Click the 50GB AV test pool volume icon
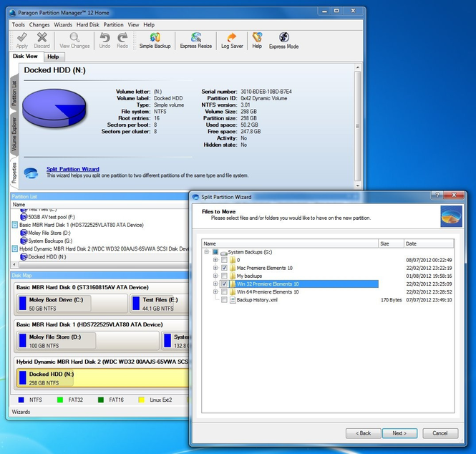The image size is (476, 454). (24, 217)
